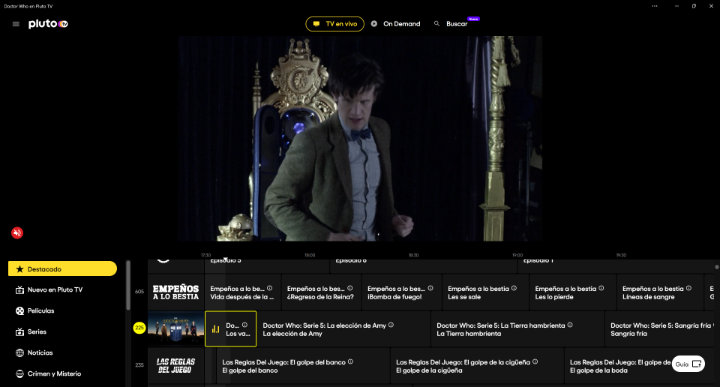Select Empeños Vida después de la program
Screen dimensions: 720x387
(243, 292)
